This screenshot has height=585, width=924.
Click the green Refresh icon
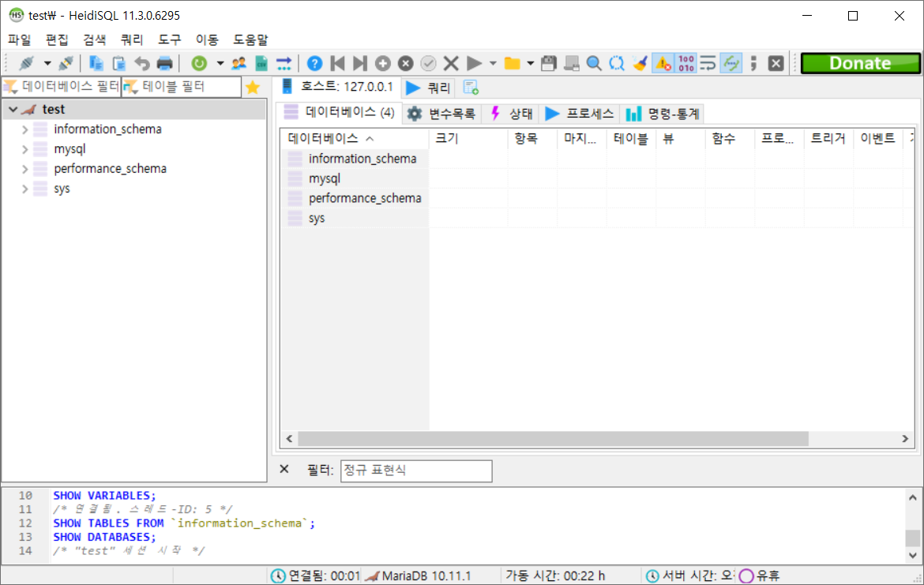[x=199, y=63]
